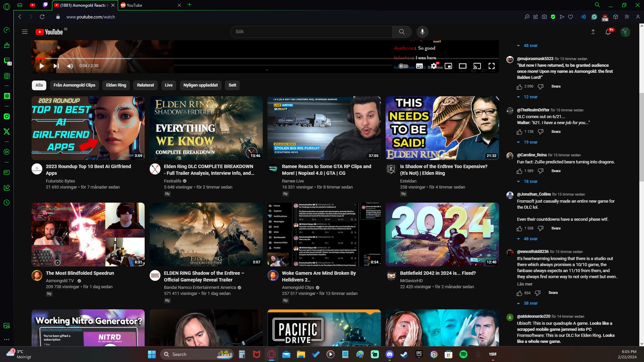The width and height of the screenshot is (644, 362).
Task: Open the Grammarly extension icon
Action: (x=594, y=17)
